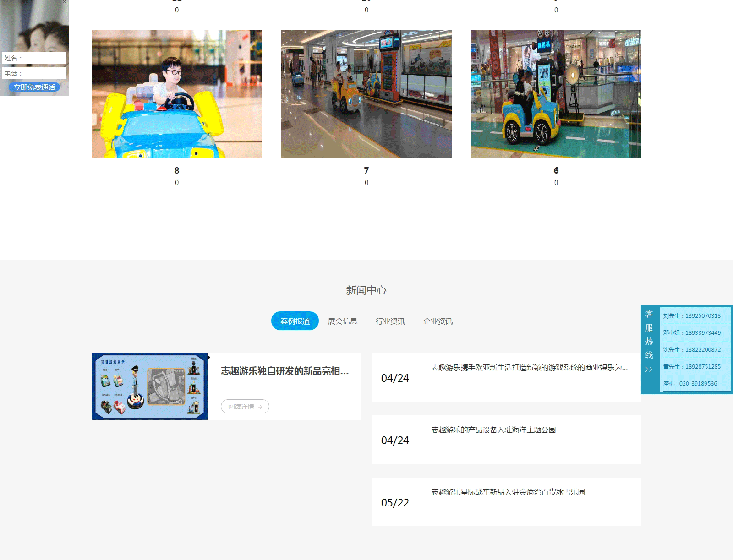733x560 pixels.
Task: Click the 阅读详情 arrow button
Action: tap(245, 407)
